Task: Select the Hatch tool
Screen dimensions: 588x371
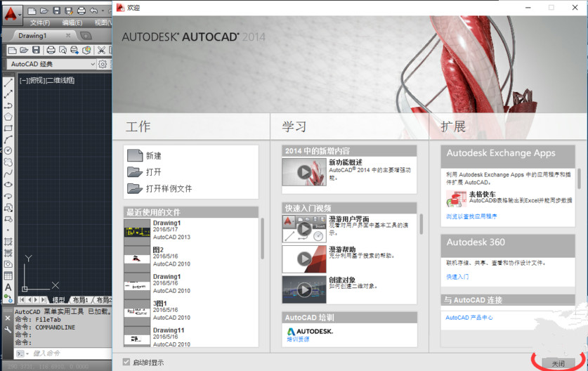Action: [8, 242]
